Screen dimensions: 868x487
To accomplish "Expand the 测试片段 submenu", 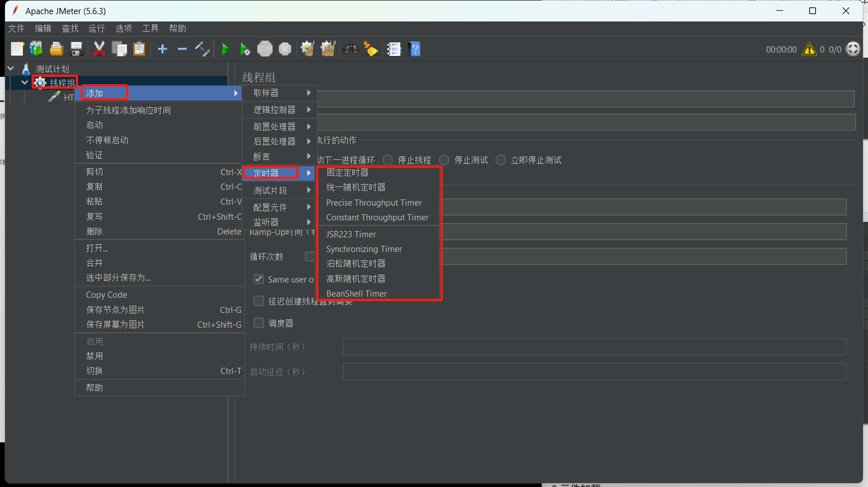I will pos(279,190).
